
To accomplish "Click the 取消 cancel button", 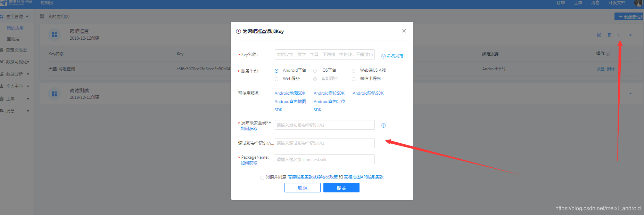I will (302, 188).
